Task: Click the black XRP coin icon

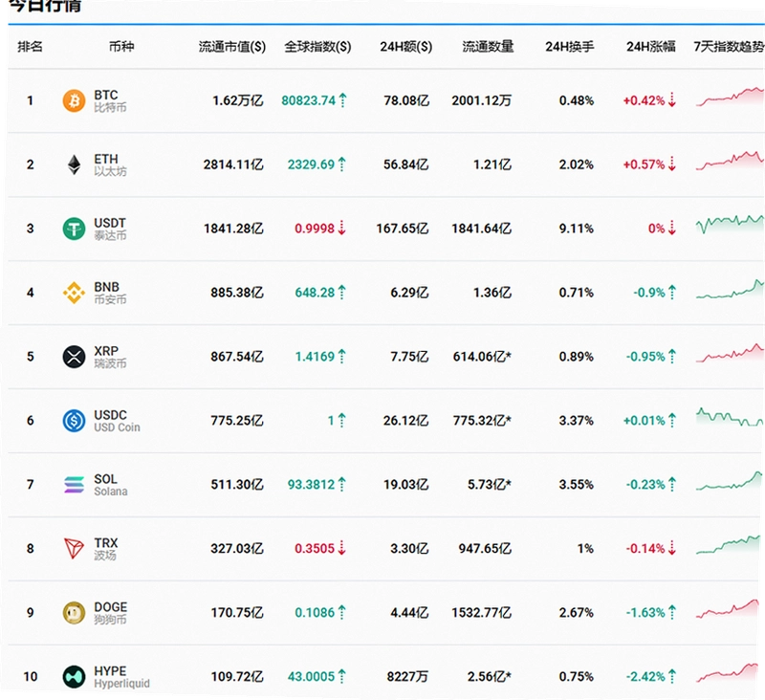Action: [74, 356]
